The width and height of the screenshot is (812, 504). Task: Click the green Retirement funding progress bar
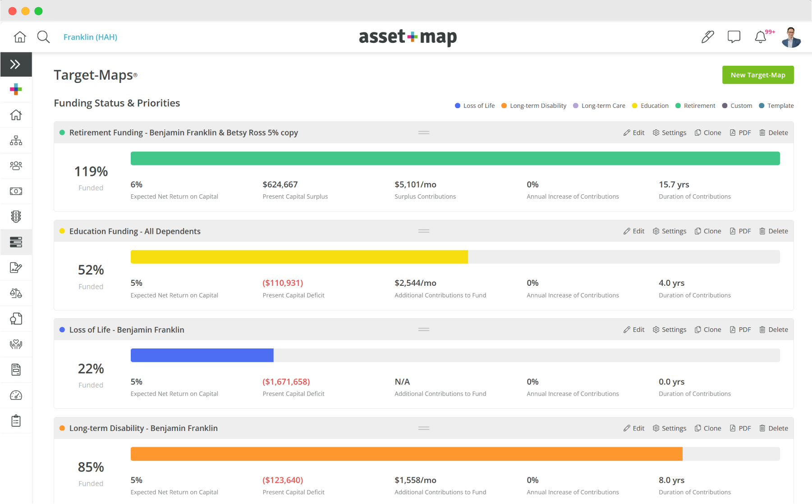455,158
